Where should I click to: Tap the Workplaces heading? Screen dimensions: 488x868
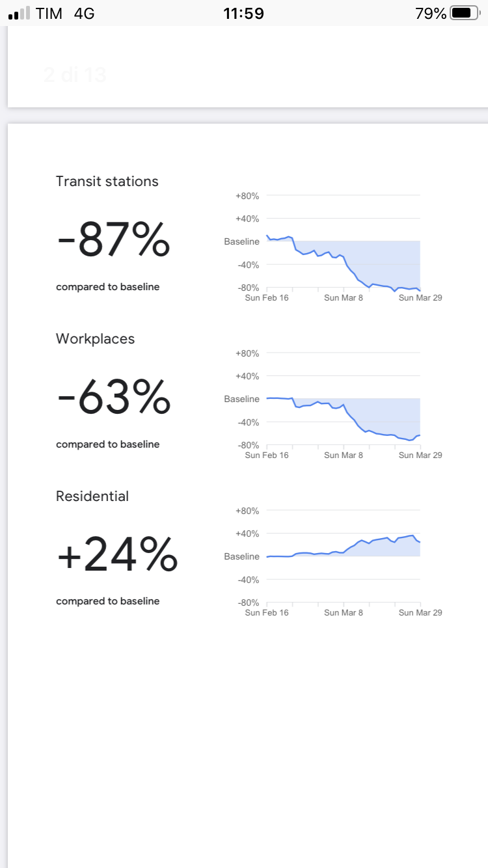95,339
